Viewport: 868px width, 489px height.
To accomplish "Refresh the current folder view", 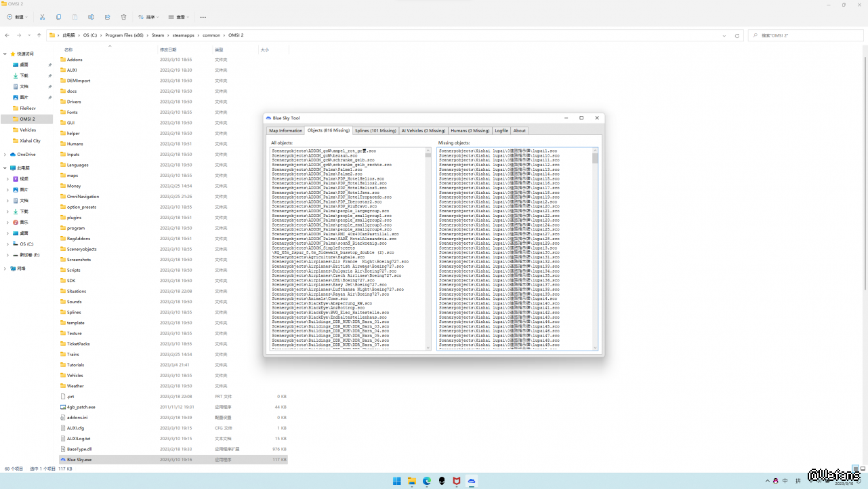I will 737,35.
